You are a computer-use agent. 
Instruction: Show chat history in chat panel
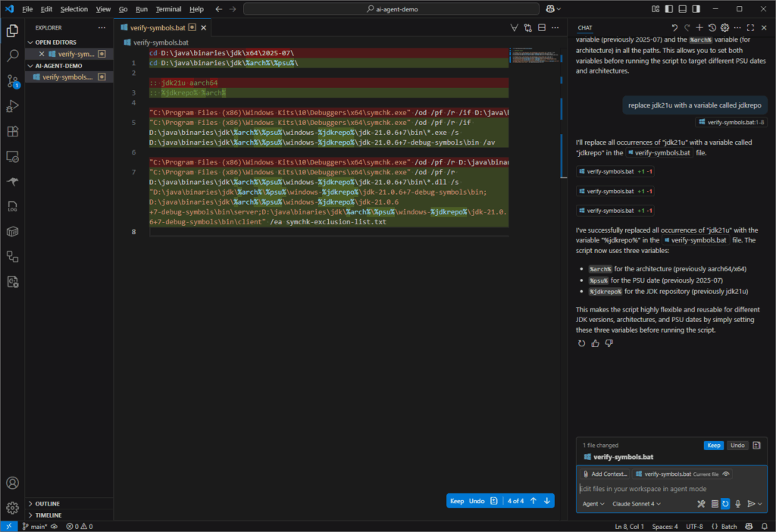(712, 27)
